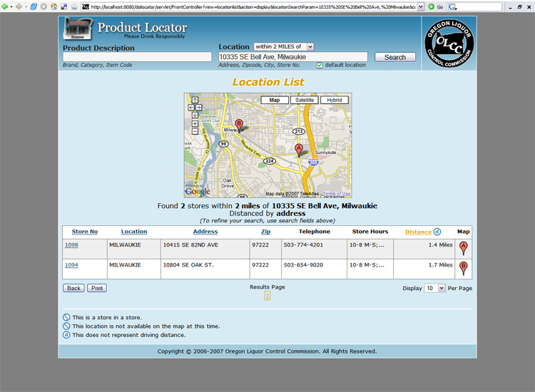
Task: Click the 1.4 Miles distance cell
Action: 424,249
